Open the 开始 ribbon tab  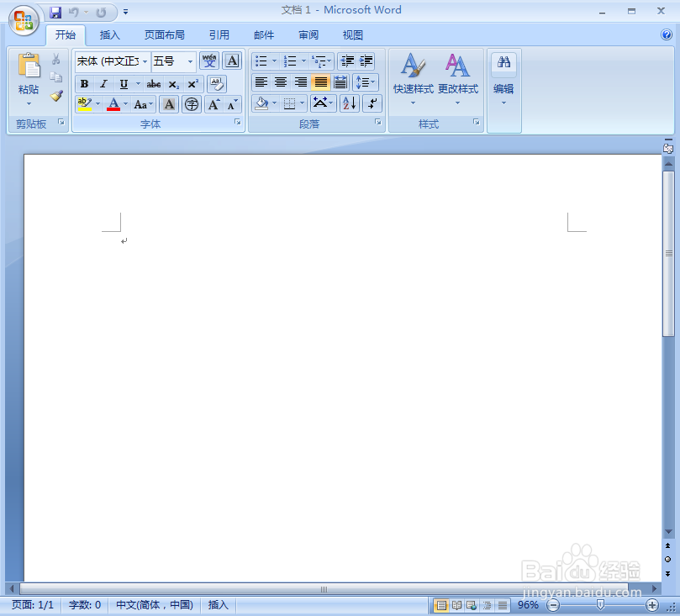(x=66, y=34)
